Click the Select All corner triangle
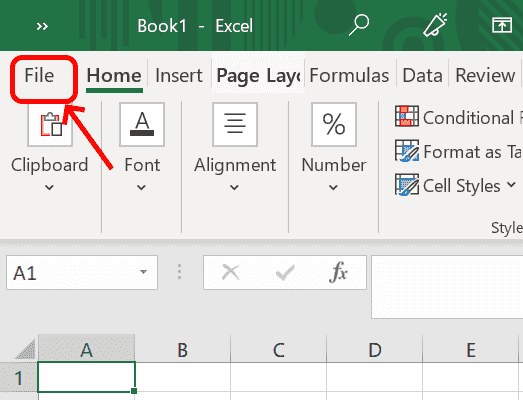This screenshot has width=523, height=400. point(26,350)
